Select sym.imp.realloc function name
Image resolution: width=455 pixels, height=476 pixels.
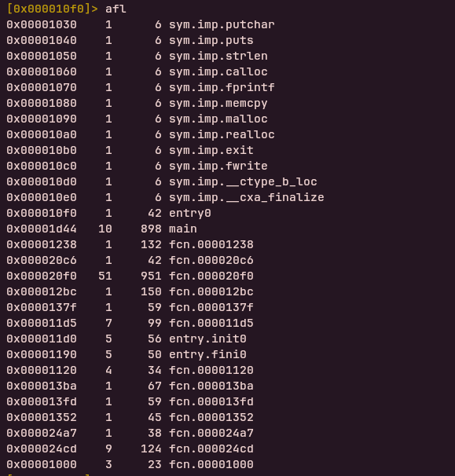pos(222,135)
